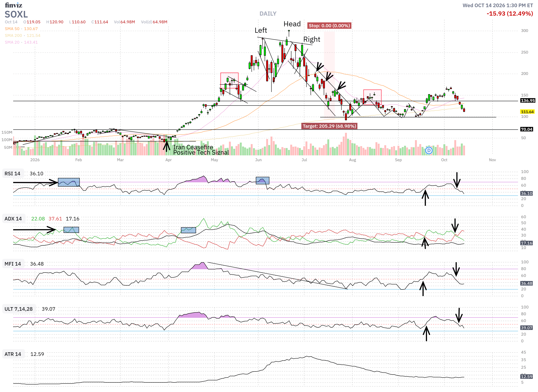This screenshot has width=538, height=392.
Task: Click the finviz logo
Action: [14, 5]
